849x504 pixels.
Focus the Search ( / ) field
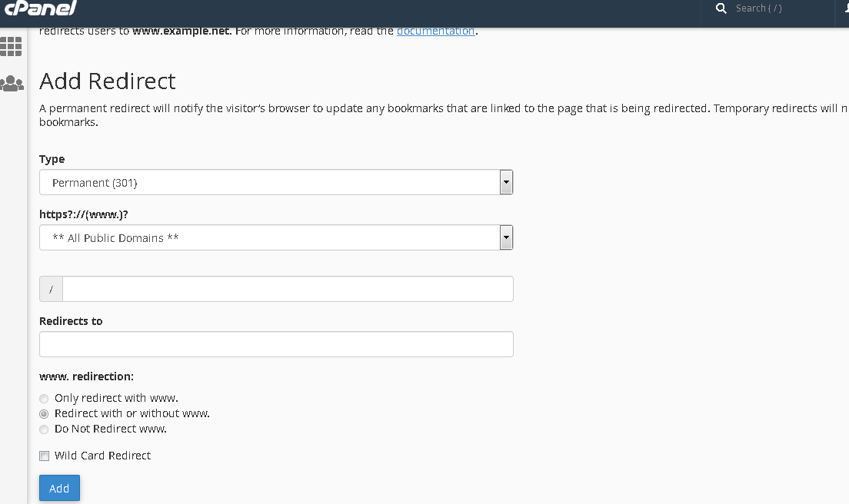[761, 8]
